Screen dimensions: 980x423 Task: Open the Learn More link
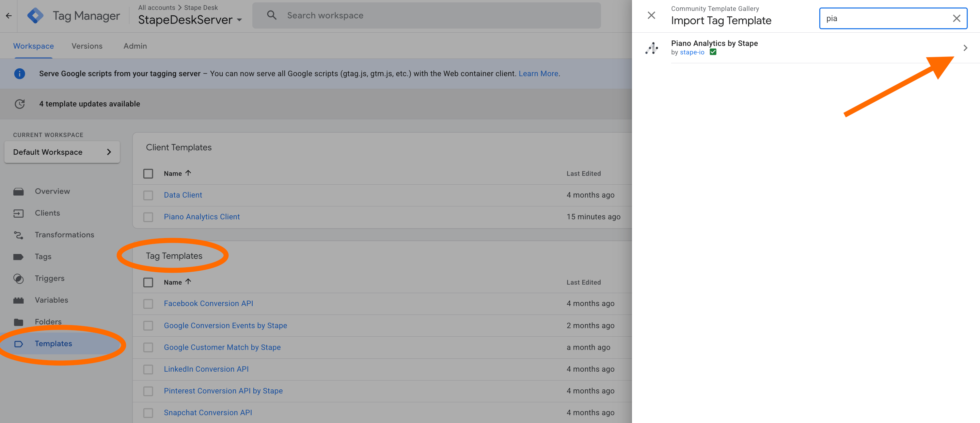(538, 73)
